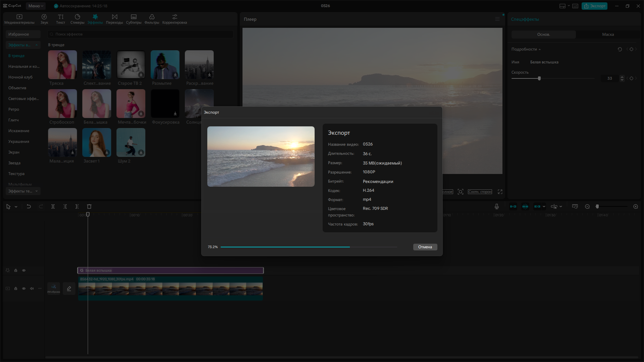
Task: Select the Искажение category
Action: (x=19, y=131)
